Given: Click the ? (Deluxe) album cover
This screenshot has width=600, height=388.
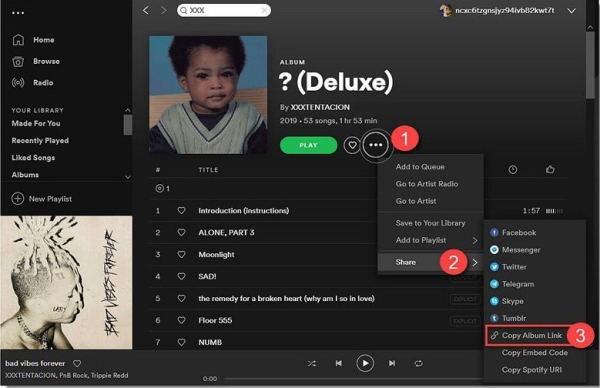Looking at the screenshot, I should tap(208, 95).
